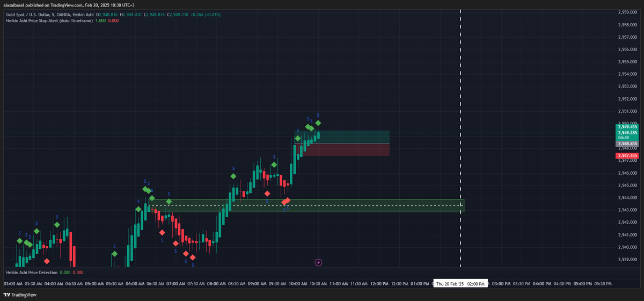Click the pink lightning bolt event icon
Screen dimensions: 644x301
coord(318,262)
